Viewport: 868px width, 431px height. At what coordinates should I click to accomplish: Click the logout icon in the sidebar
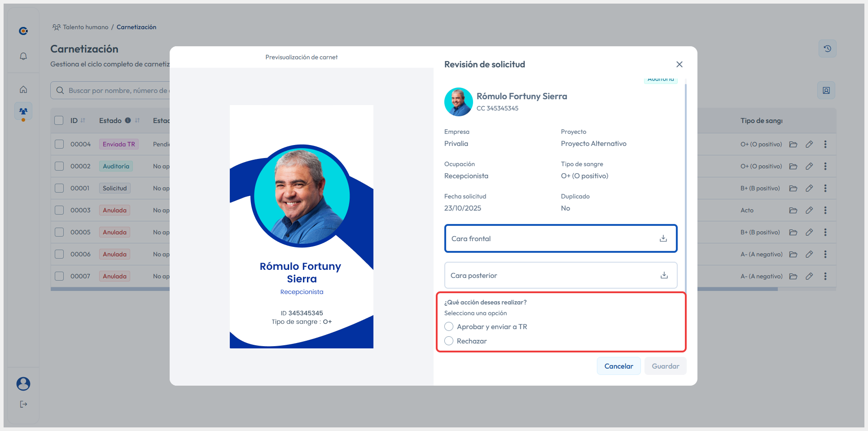click(x=23, y=404)
